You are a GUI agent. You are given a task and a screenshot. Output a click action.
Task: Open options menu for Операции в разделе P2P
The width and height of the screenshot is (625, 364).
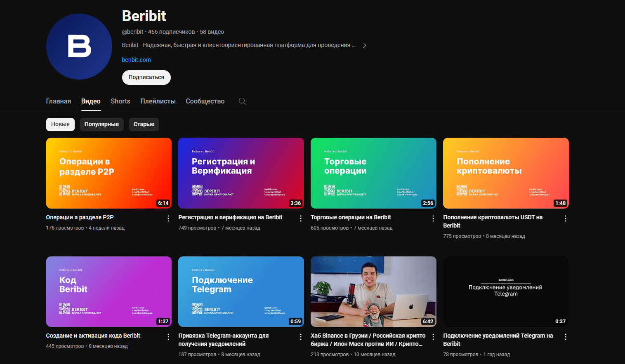point(168,218)
